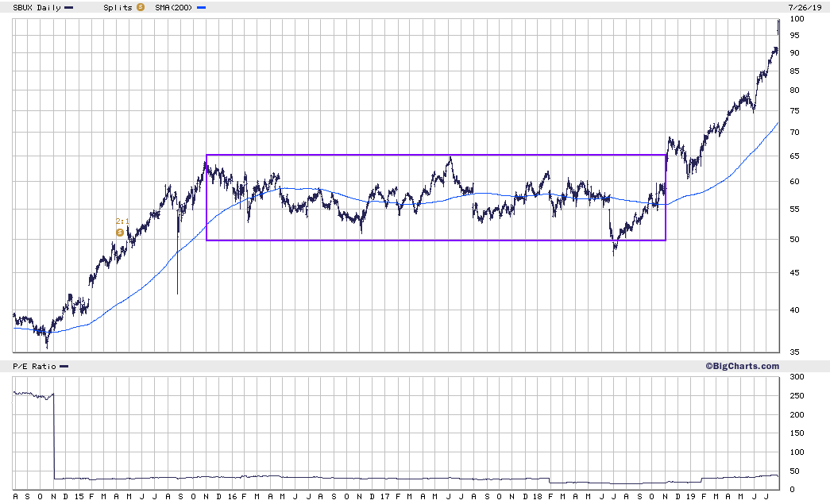Screen dimensions: 830x504
Task: Click the "15" year label on the time axis
Action: point(79,496)
